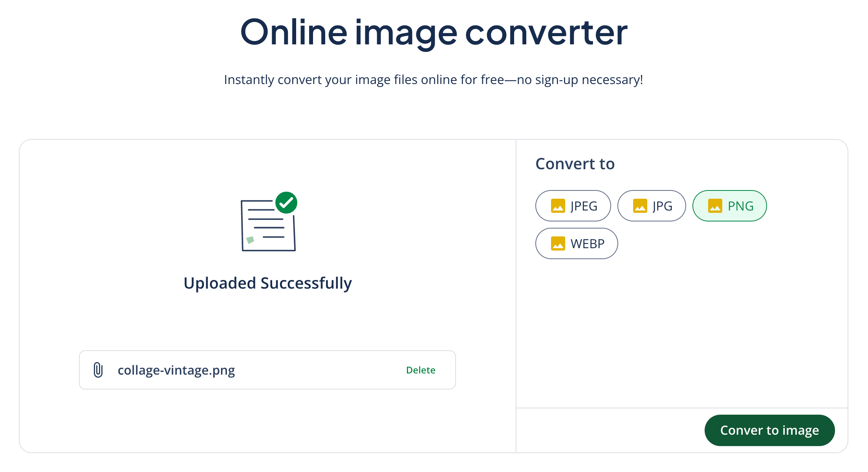Viewport: 868px width, 472px height.
Task: Delete the uploaded collage-vintage.png file
Action: (x=421, y=370)
